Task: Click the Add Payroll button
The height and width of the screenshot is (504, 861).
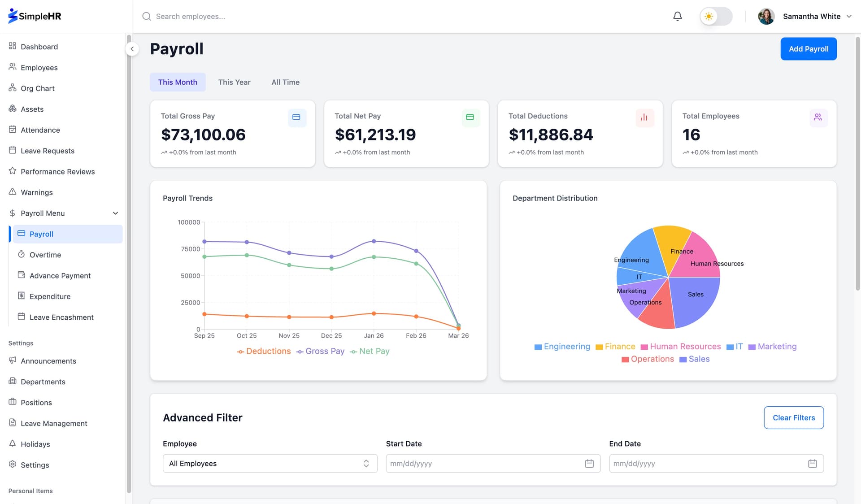Action: (x=809, y=48)
